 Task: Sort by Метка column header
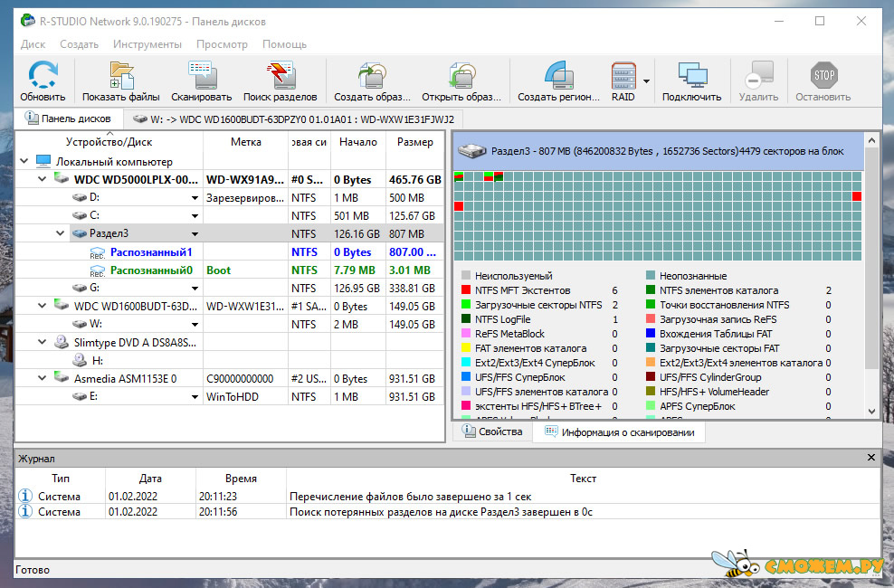(x=246, y=142)
